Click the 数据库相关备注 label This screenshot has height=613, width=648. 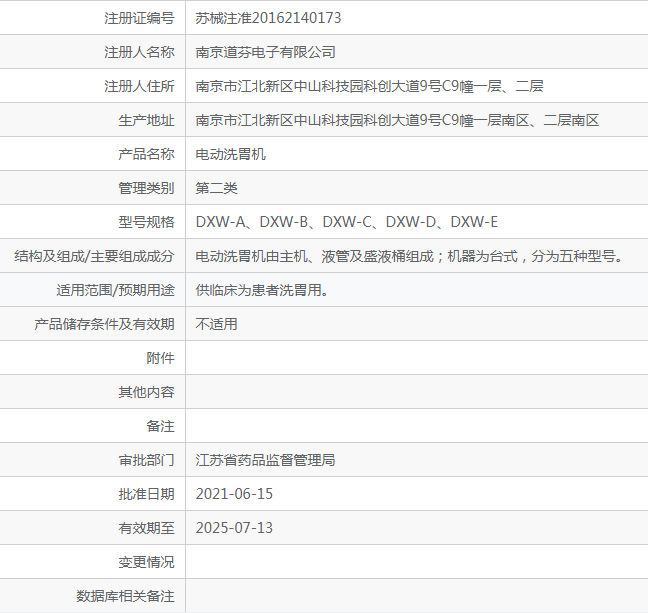point(125,596)
